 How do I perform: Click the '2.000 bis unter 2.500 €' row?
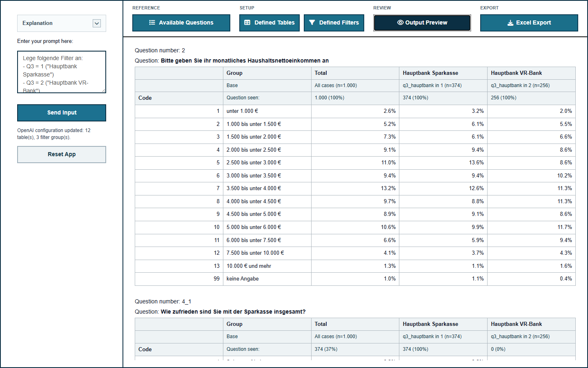click(x=355, y=150)
